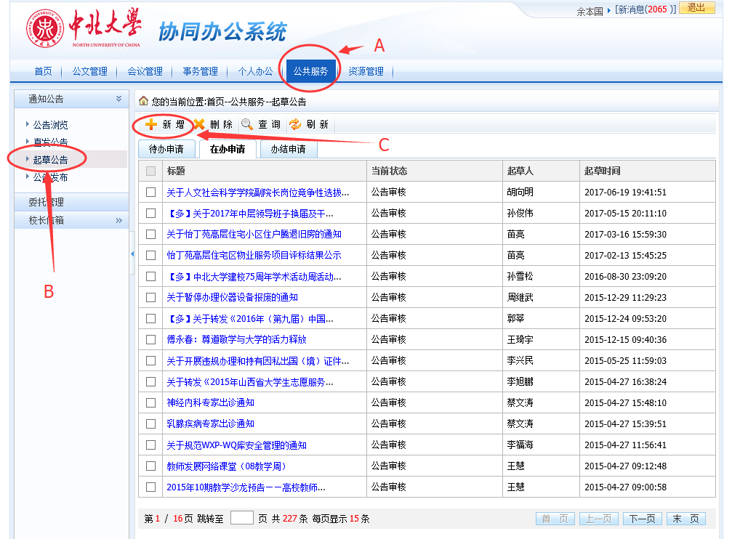
Task: Collapse the 通知公告 sidebar section
Action: coord(118,99)
